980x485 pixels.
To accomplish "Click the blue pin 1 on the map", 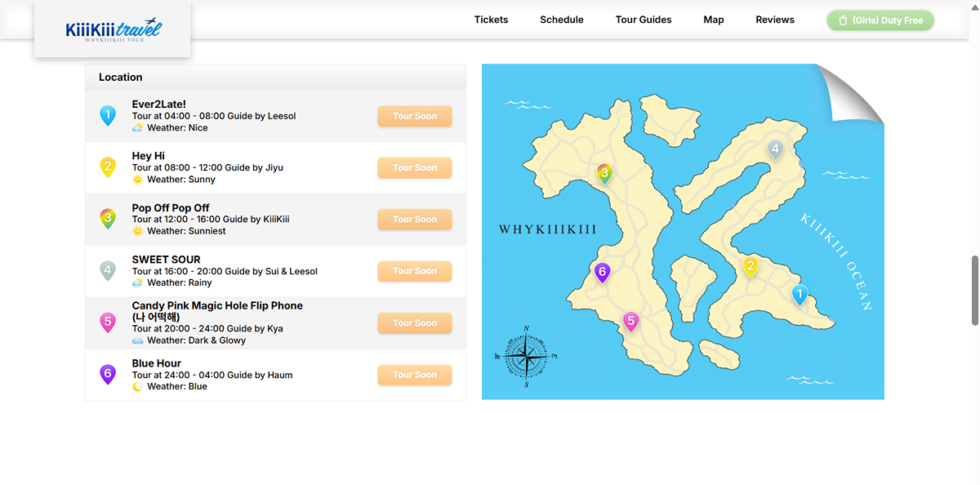I will tap(800, 295).
